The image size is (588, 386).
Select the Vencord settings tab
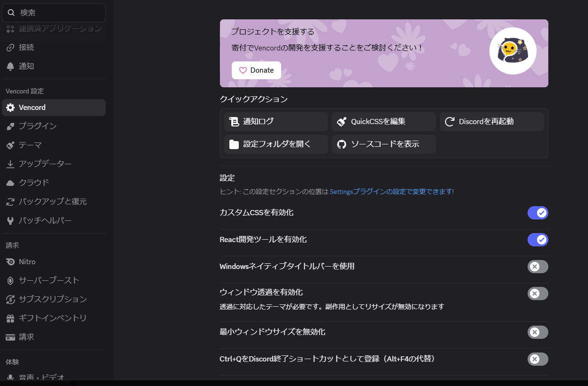54,108
